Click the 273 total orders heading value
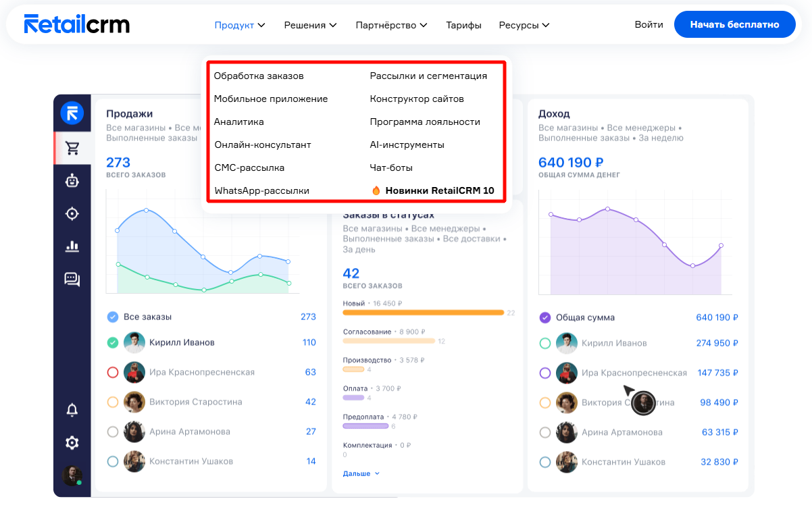 click(118, 162)
